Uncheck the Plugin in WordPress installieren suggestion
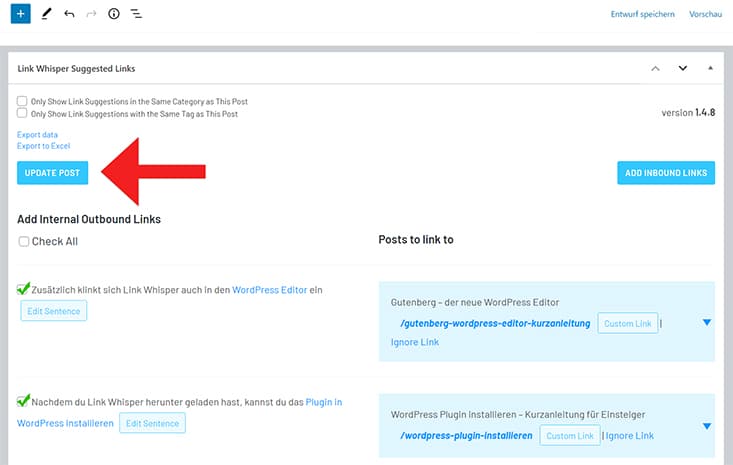This screenshot has height=465, width=733. click(x=23, y=401)
